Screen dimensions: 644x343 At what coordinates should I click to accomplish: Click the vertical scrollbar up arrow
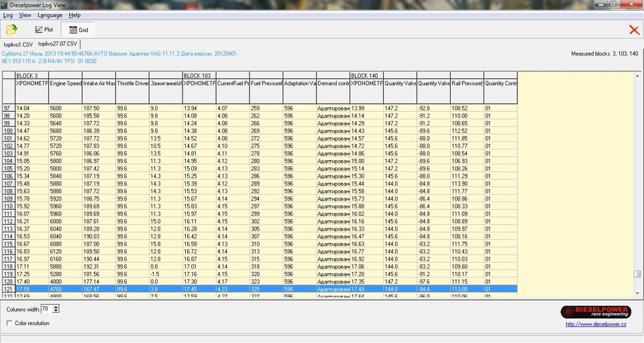[637, 76]
